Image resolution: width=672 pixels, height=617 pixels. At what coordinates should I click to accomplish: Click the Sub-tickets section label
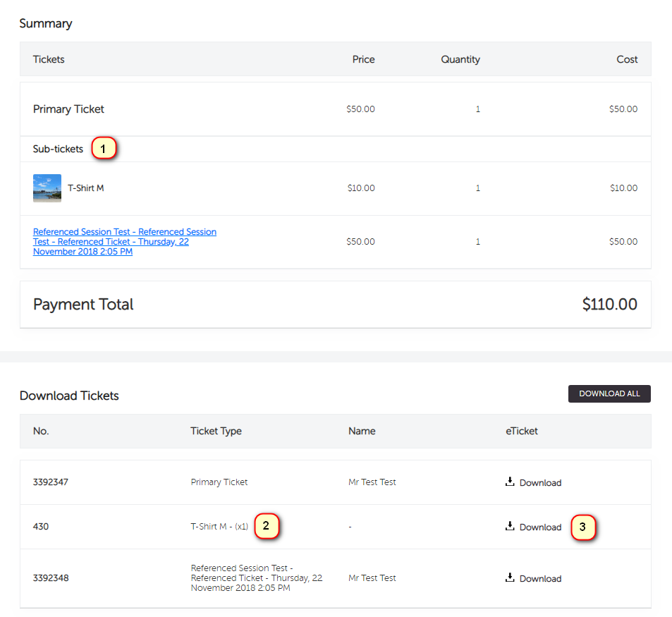pyautogui.click(x=58, y=149)
